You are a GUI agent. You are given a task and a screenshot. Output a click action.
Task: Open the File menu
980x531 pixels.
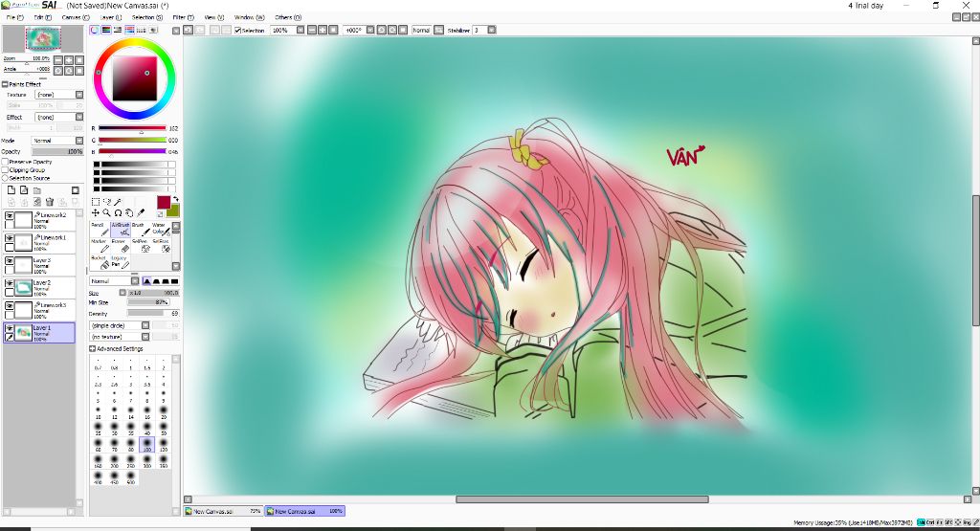point(14,17)
